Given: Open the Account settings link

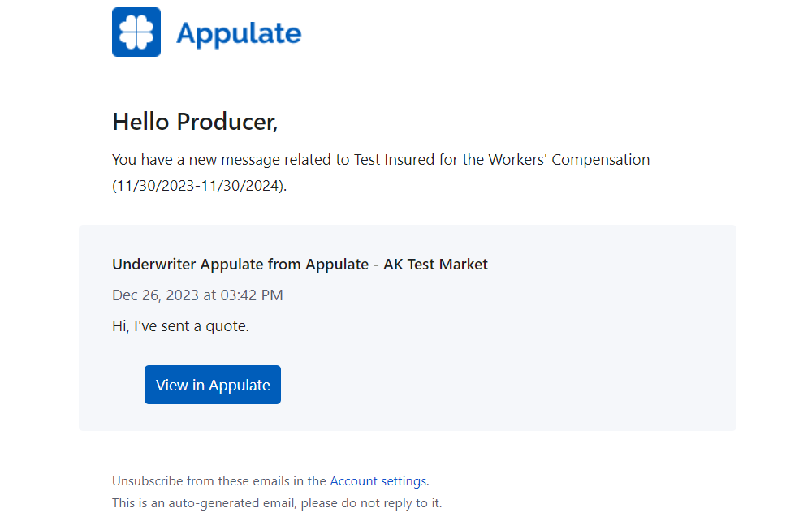Looking at the screenshot, I should [378, 480].
